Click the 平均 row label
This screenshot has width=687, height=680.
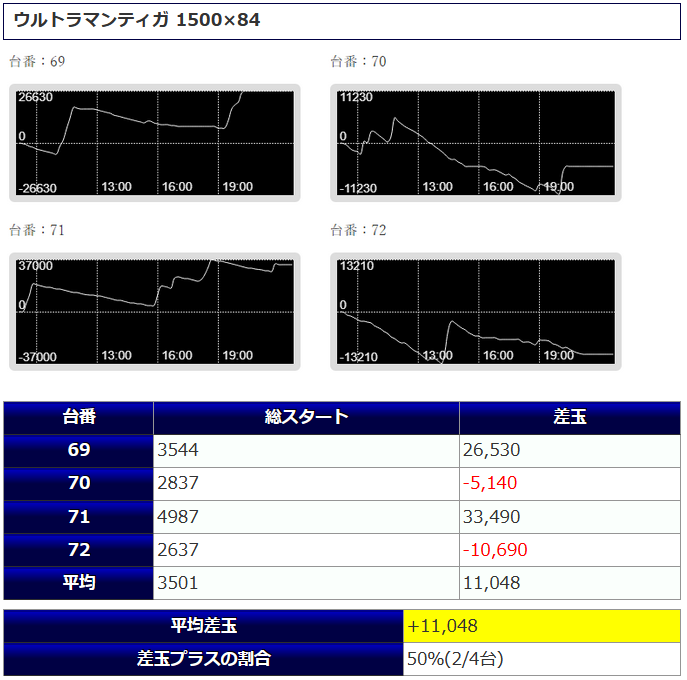[79, 583]
